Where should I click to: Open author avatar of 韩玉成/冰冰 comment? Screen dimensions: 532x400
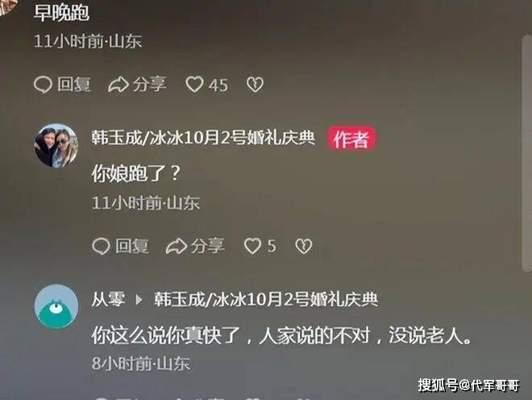(x=56, y=145)
